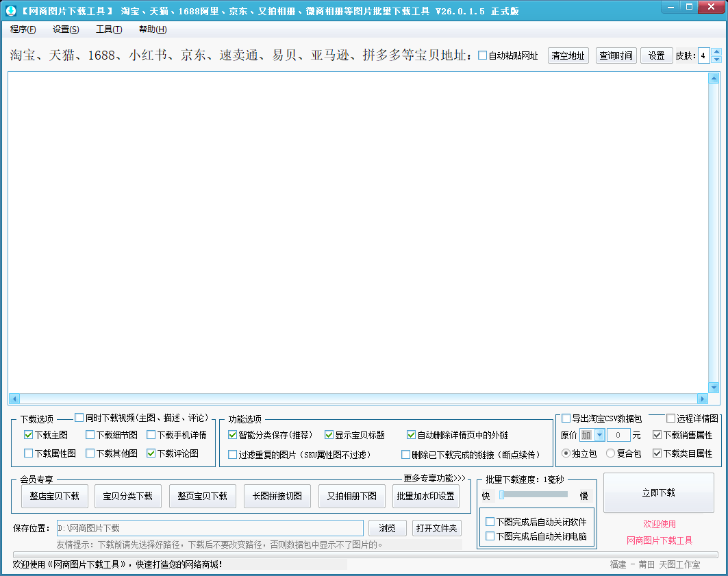The width and height of the screenshot is (728, 576).
Task: Decrease skin number with the down arrow
Action: pos(716,60)
